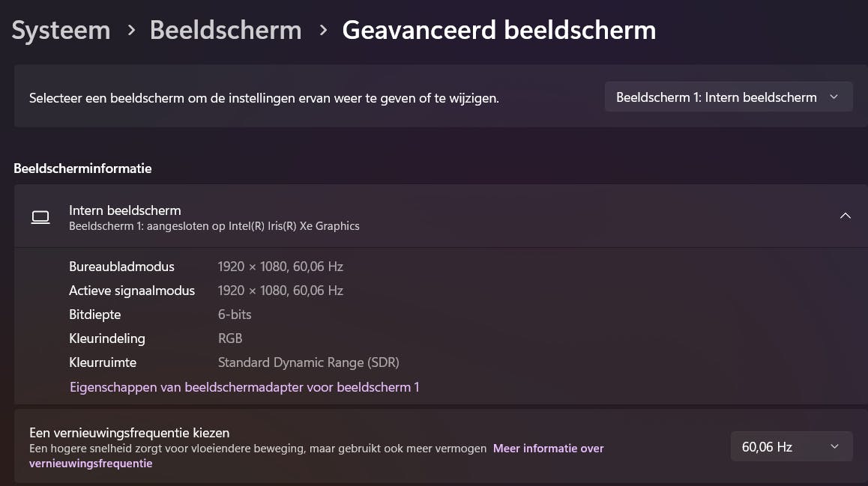
Task: Go back to Systeem in breadcrumb
Action: (x=61, y=31)
